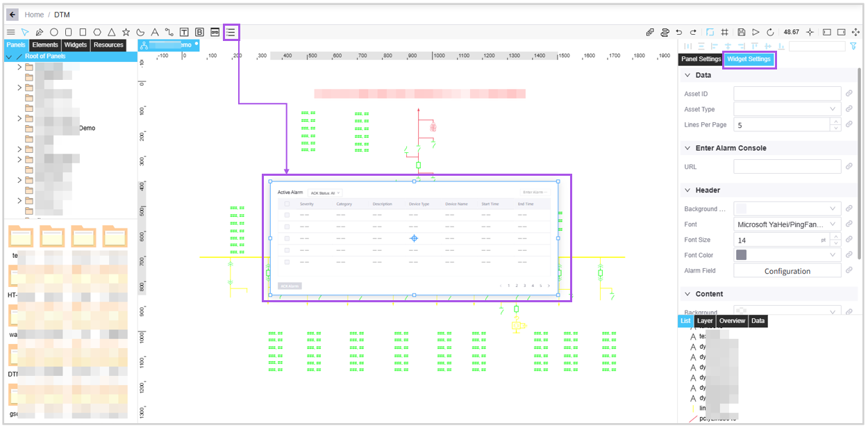Run preview with the play icon
This screenshot has height=428, width=868.
(756, 32)
